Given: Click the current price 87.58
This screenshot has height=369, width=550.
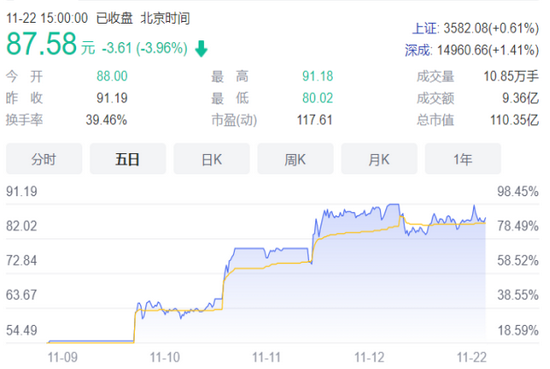Looking at the screenshot, I should (x=41, y=44).
